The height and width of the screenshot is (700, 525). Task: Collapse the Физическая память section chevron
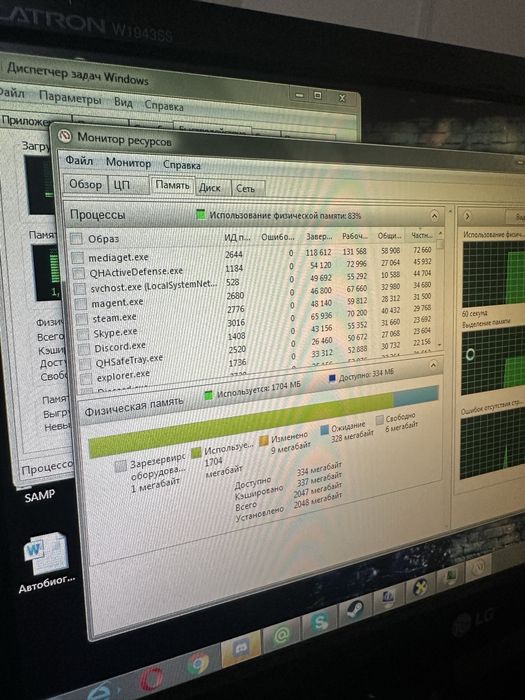tap(433, 365)
